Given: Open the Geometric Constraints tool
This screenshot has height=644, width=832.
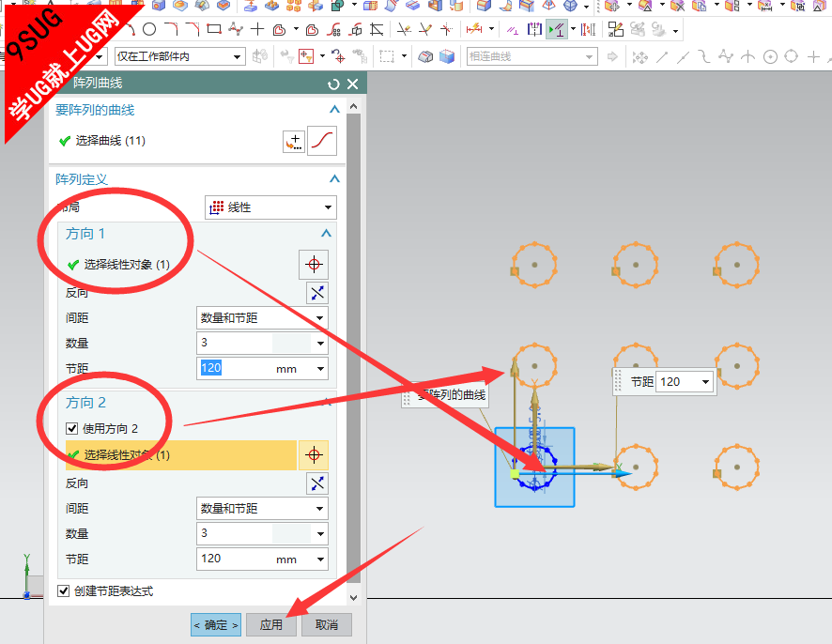Looking at the screenshot, I should [512, 30].
